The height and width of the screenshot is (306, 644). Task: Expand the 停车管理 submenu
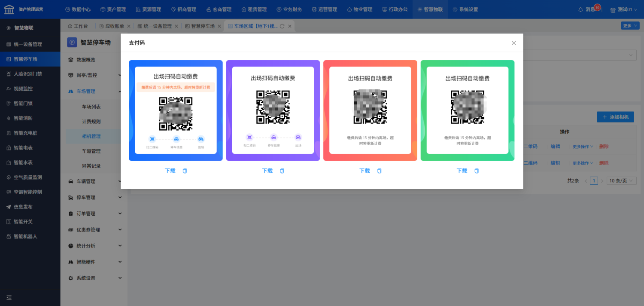coord(94,198)
